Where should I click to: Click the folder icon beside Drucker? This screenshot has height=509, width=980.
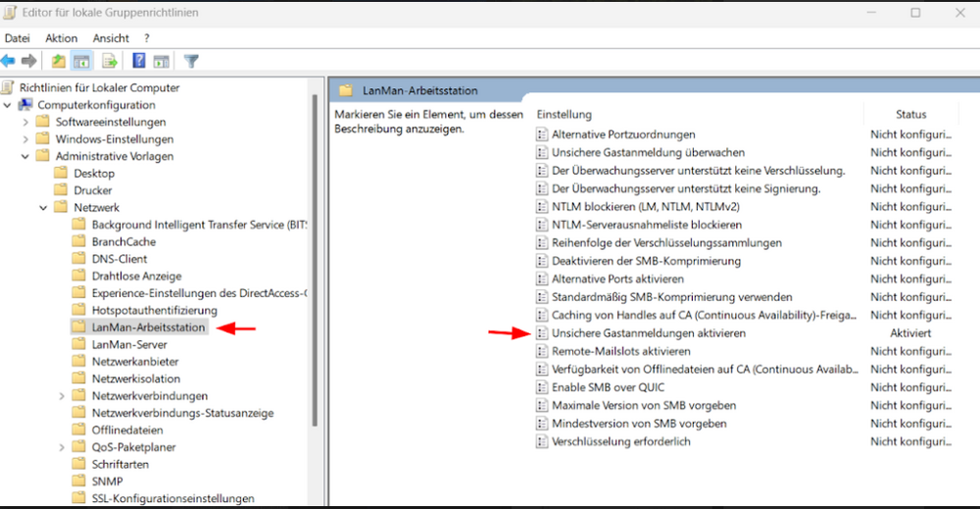tap(61, 189)
